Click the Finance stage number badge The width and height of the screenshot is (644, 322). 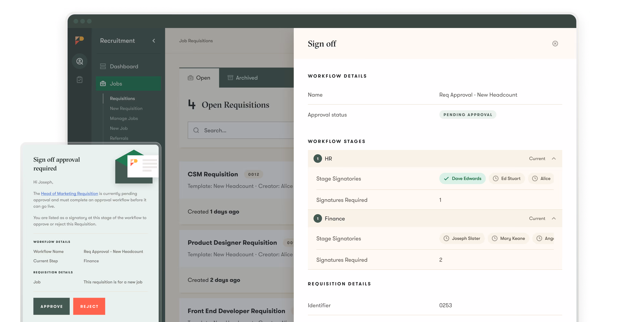point(317,218)
